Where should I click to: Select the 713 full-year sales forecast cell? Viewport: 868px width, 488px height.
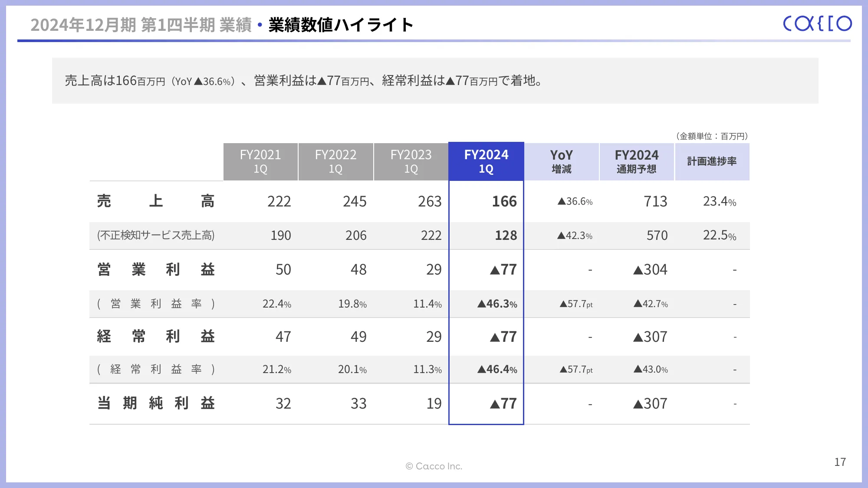pos(655,201)
